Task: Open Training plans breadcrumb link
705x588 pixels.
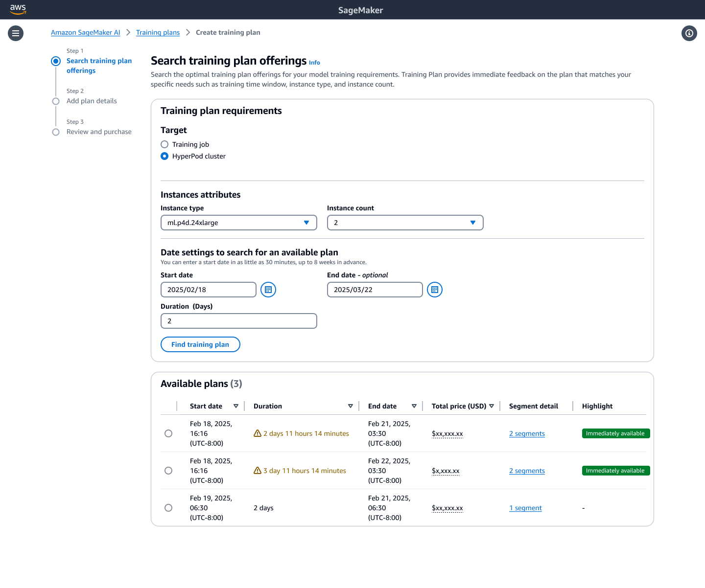Action: coord(158,32)
